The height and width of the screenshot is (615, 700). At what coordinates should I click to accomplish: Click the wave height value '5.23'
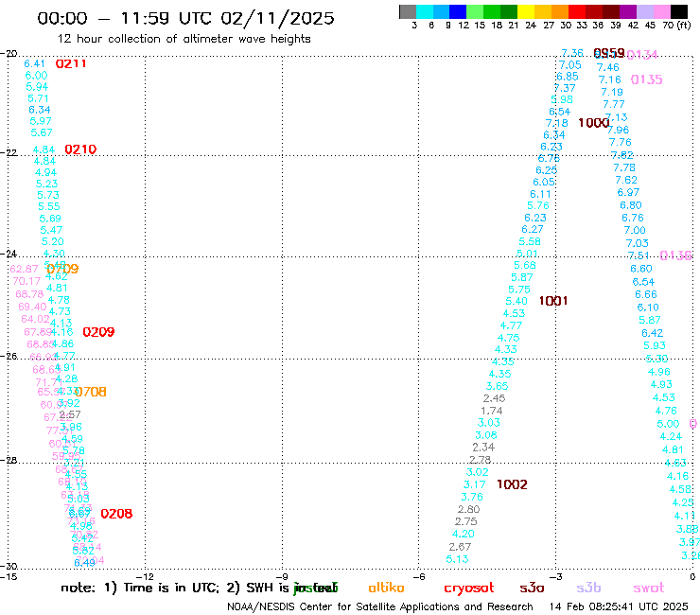coord(47,184)
